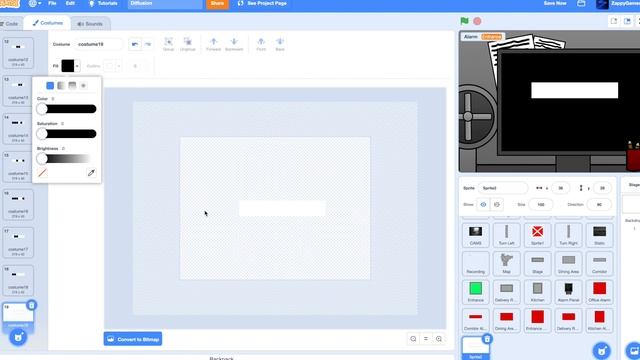Click the Ungroup tool icon

click(188, 44)
